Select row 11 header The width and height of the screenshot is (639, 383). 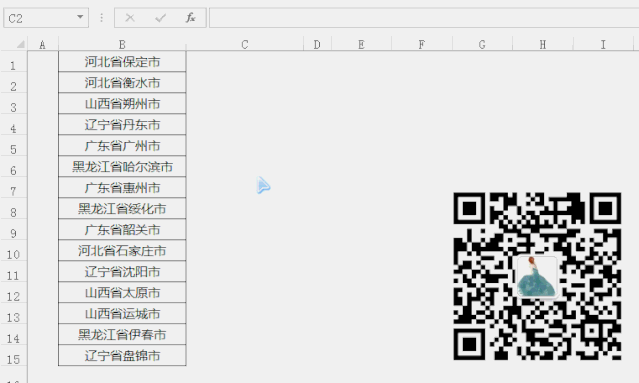coord(13,272)
